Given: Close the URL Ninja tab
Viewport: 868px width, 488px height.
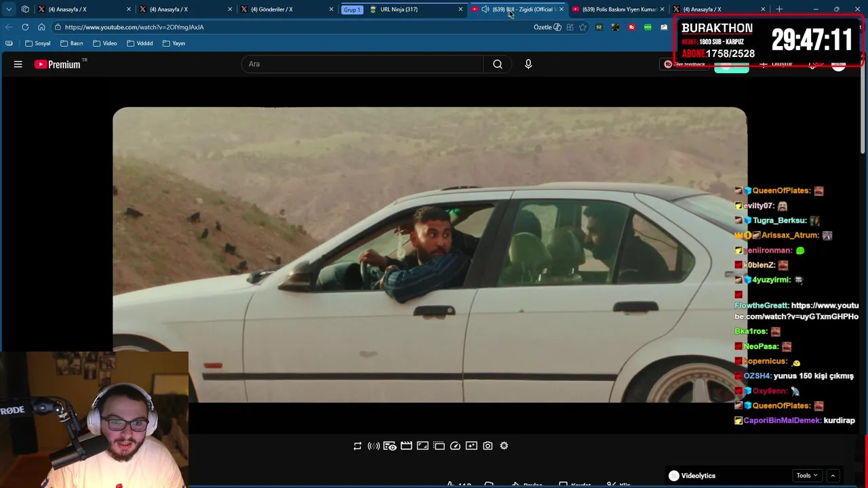Looking at the screenshot, I should click(460, 9).
